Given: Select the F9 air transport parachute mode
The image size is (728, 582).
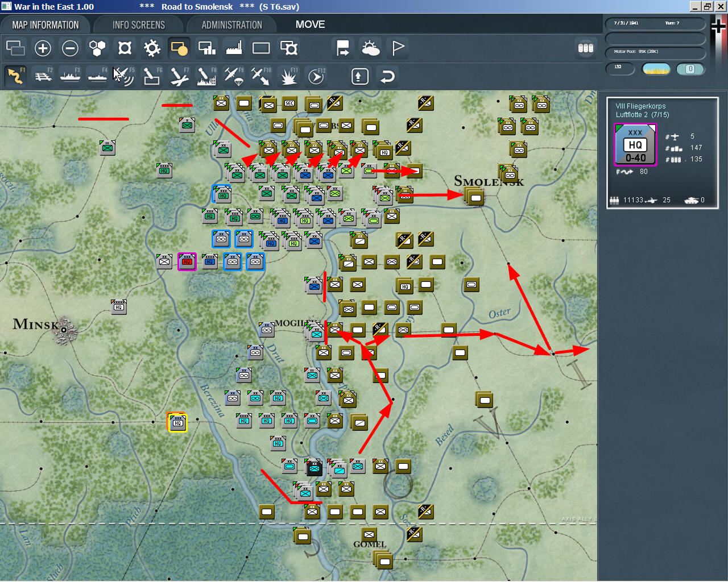Looking at the screenshot, I should pyautogui.click(x=234, y=76).
